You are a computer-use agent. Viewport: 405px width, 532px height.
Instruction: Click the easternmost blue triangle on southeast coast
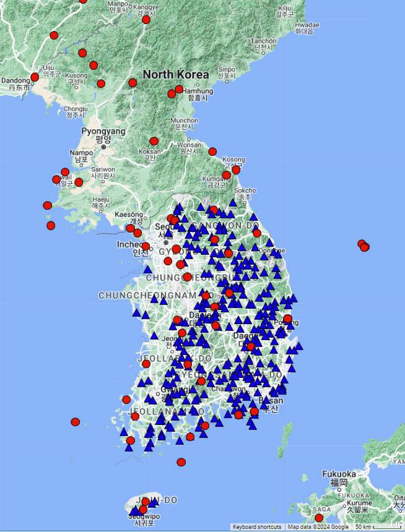(300, 346)
